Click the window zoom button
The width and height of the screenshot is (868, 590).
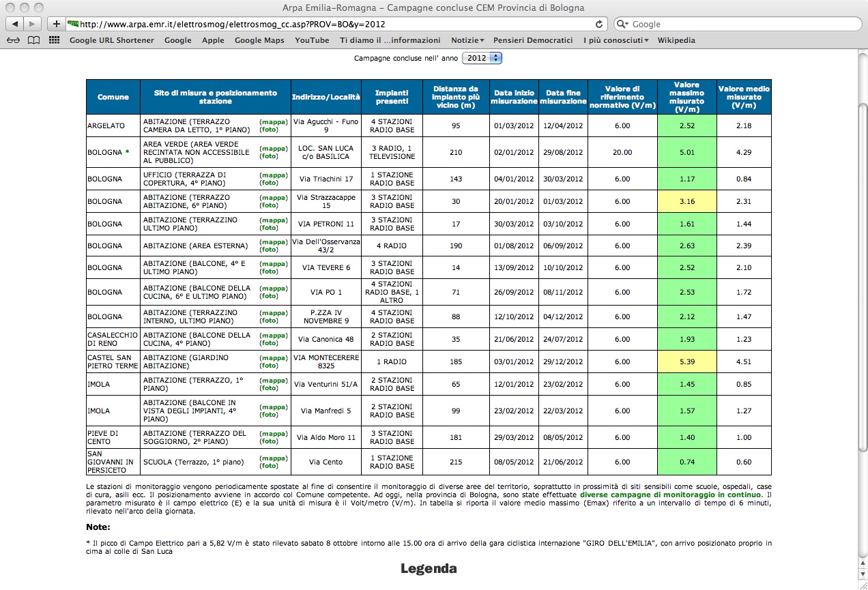coord(40,8)
